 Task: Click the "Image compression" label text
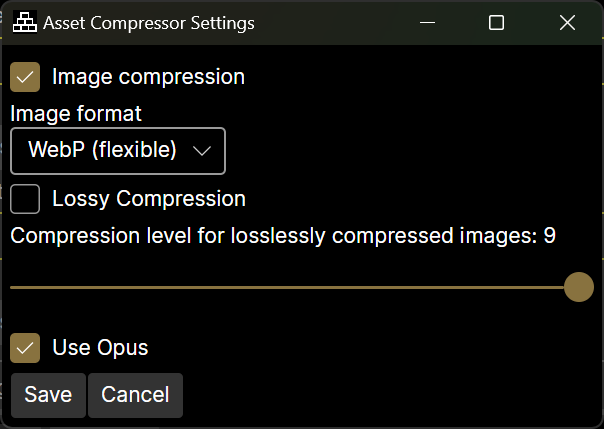pos(148,77)
